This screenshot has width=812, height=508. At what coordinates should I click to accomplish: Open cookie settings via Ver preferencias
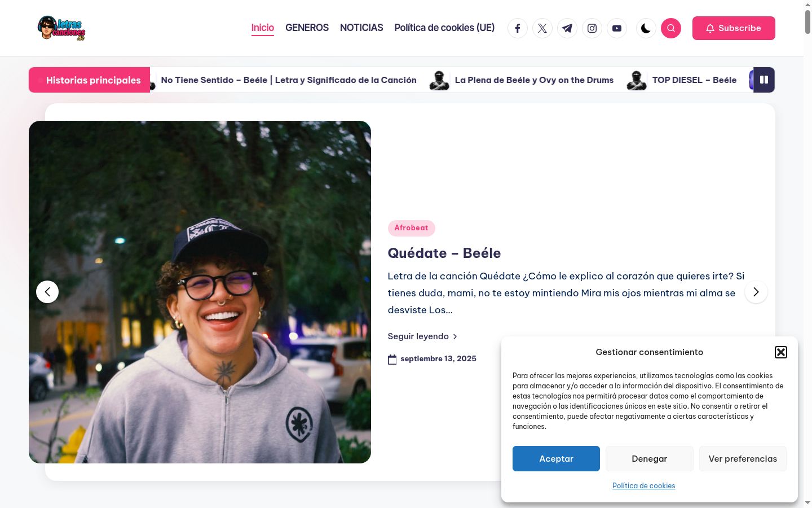tap(743, 458)
